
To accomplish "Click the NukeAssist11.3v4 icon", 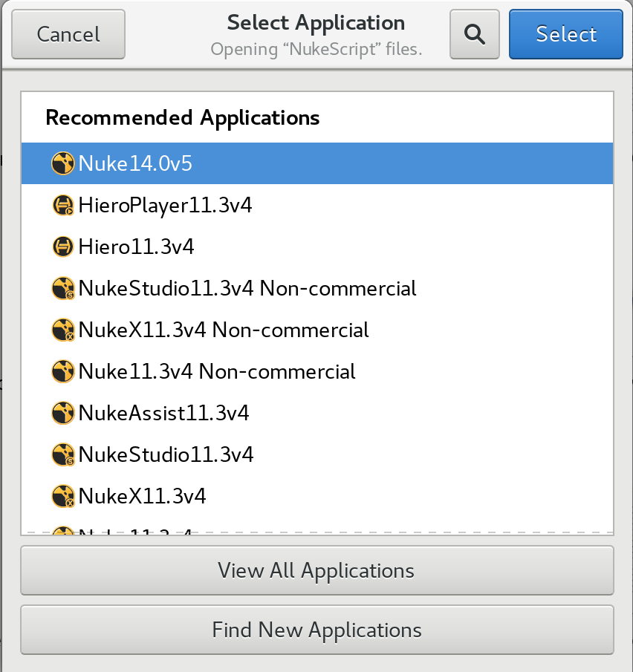I will [63, 413].
